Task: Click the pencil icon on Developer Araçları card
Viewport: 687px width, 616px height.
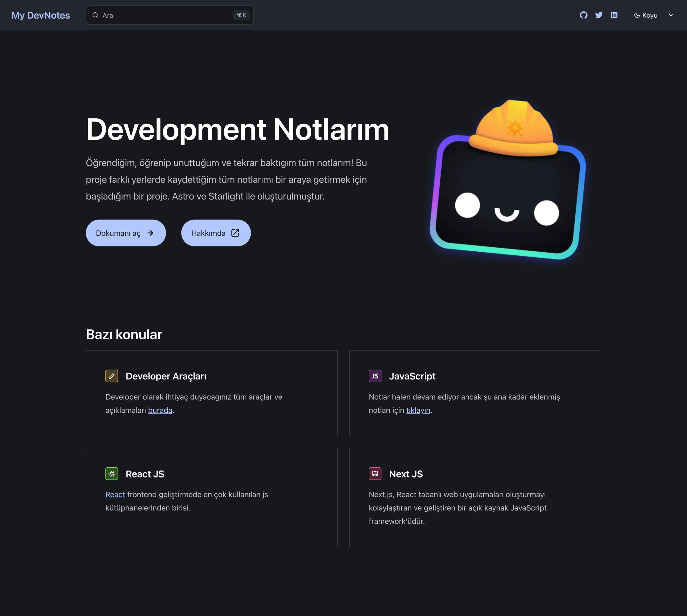Action: (x=112, y=376)
